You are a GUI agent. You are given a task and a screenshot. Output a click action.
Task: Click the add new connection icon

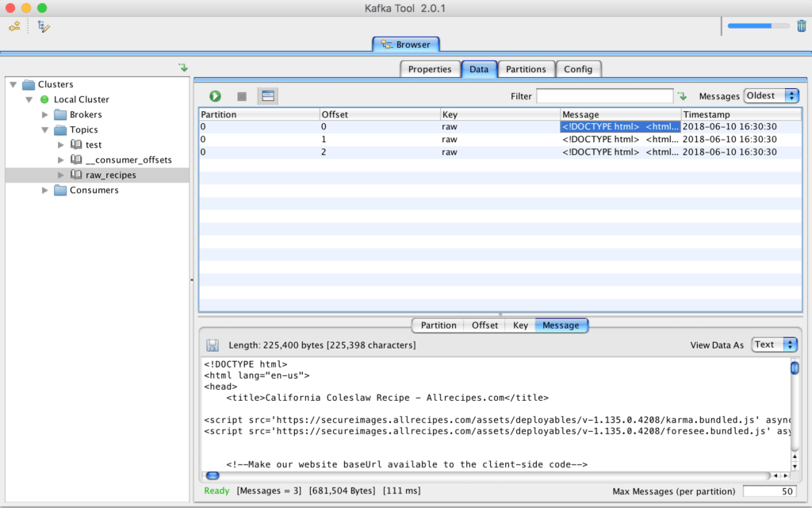(x=13, y=25)
